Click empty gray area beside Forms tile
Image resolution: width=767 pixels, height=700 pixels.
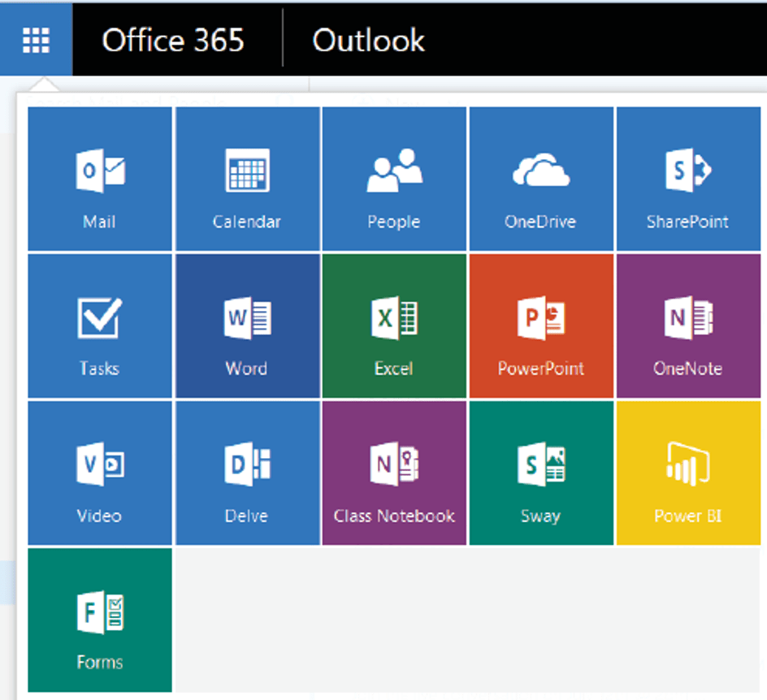[x=467, y=620]
